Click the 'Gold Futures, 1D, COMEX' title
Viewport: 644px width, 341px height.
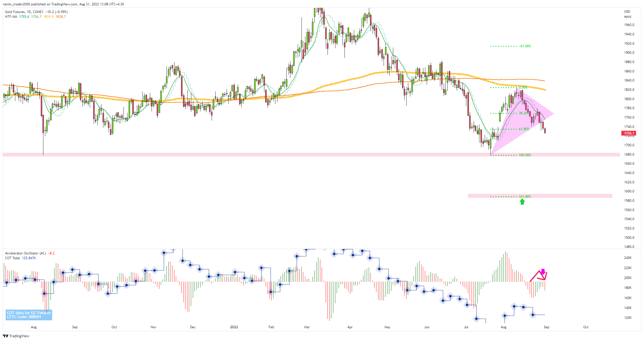[24, 12]
